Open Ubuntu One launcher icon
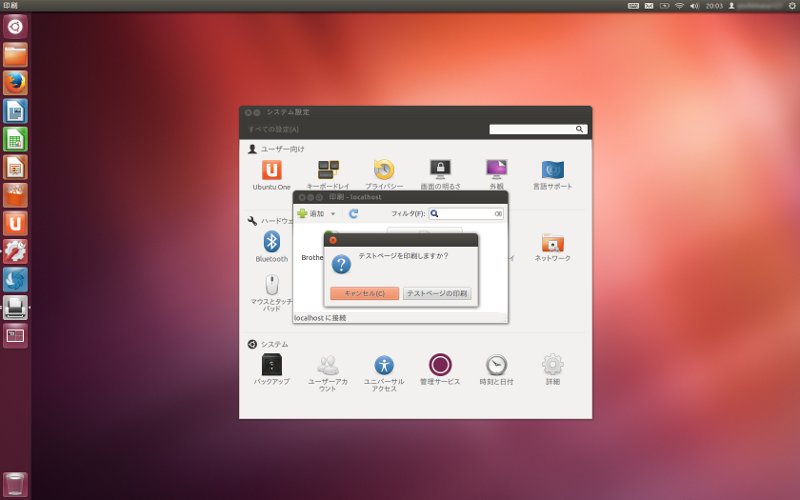800x500 pixels. pyautogui.click(x=15, y=223)
